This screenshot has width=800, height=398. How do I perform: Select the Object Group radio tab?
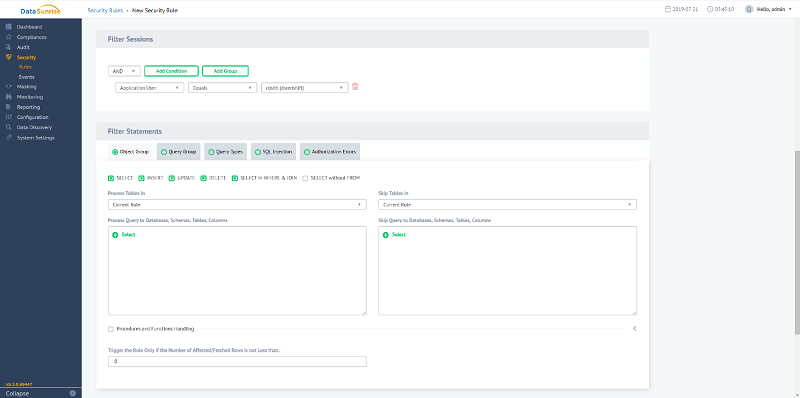[x=130, y=152]
